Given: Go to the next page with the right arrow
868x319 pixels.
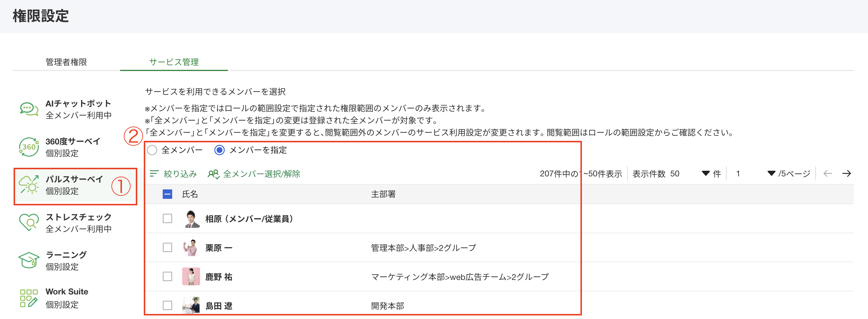Looking at the screenshot, I should pos(848,173).
